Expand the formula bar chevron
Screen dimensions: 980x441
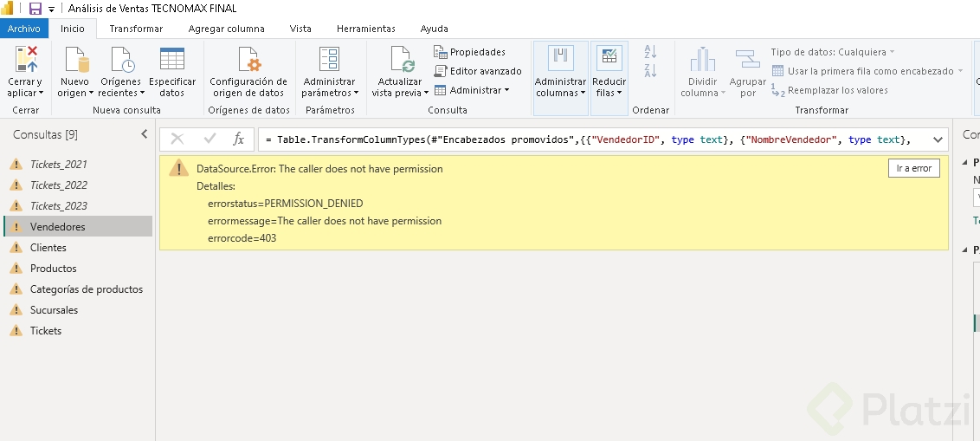(938, 139)
